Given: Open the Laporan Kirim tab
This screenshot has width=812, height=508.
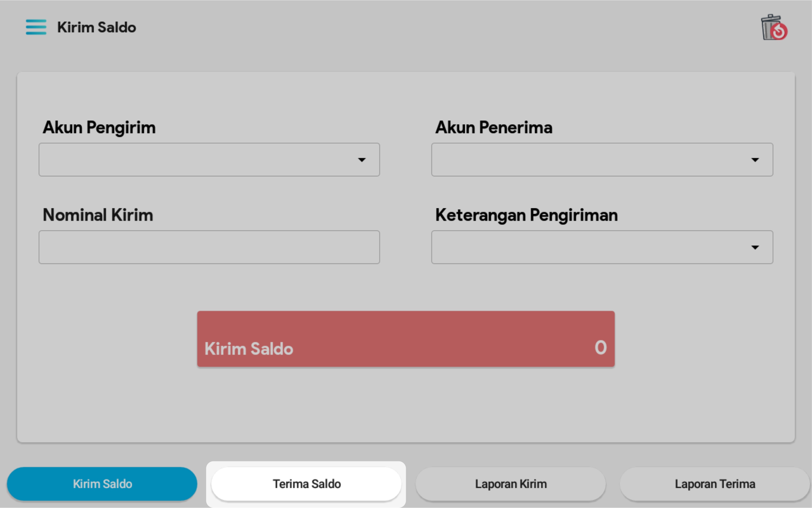Looking at the screenshot, I should pyautogui.click(x=511, y=484).
